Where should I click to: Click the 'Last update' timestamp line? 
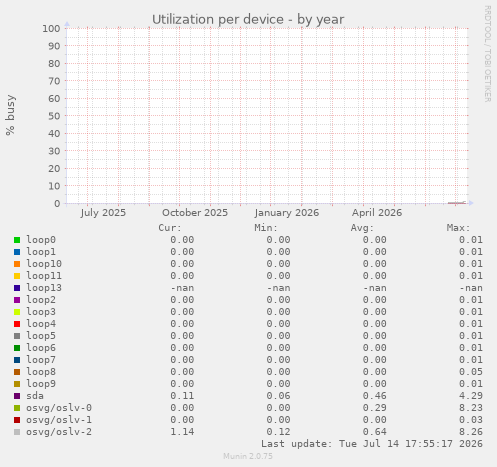coord(372,444)
